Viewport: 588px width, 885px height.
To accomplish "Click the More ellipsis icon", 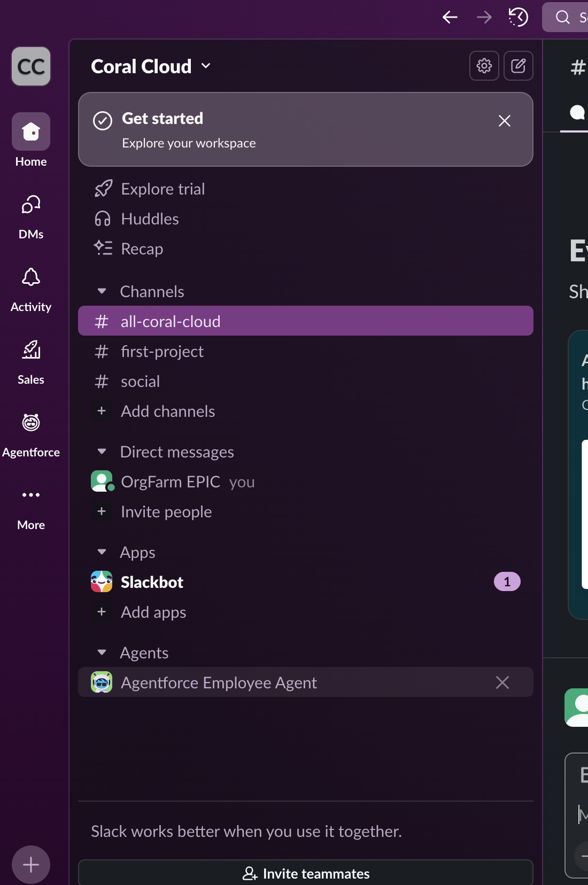I will tap(31, 495).
